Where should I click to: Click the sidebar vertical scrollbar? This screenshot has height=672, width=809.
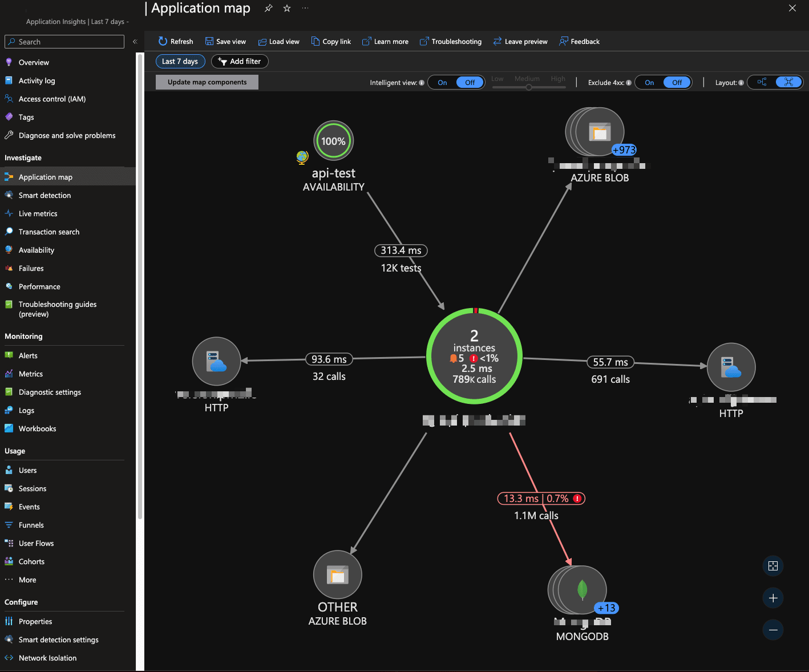click(x=140, y=285)
